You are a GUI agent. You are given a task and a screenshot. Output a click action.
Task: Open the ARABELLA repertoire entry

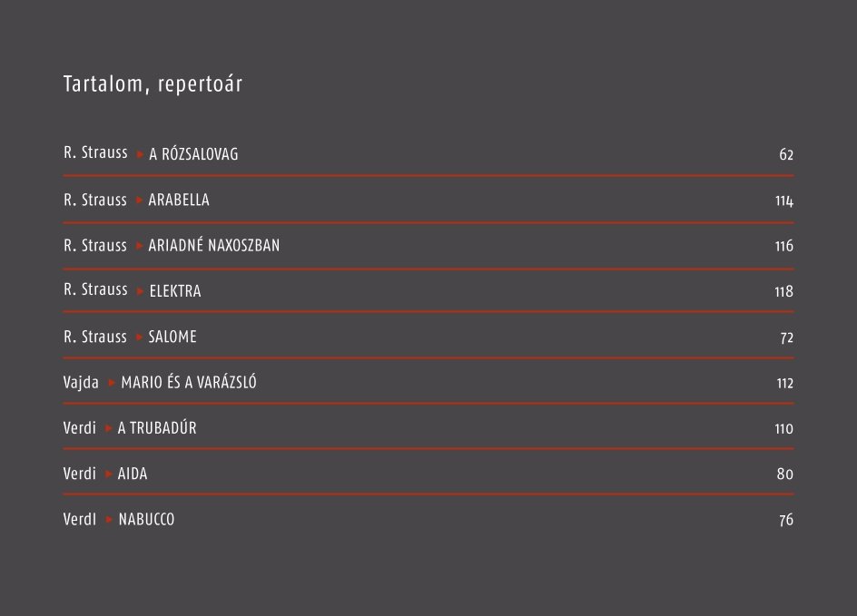179,200
